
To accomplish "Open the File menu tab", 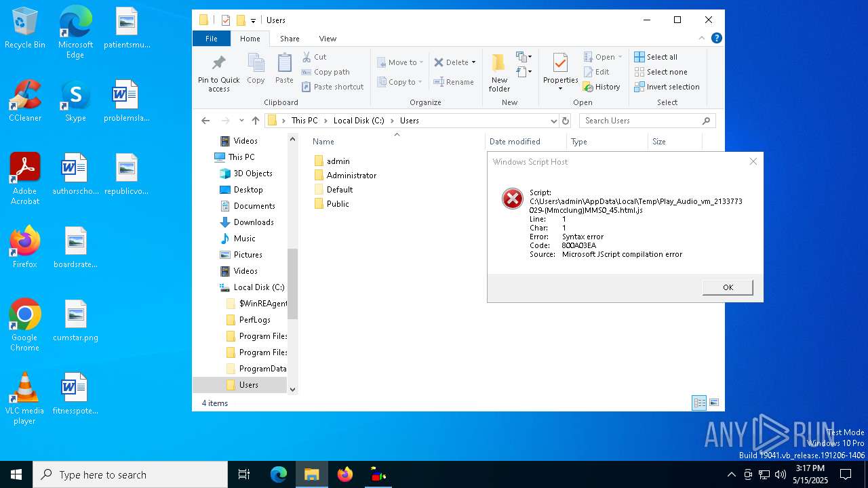I will coord(212,39).
